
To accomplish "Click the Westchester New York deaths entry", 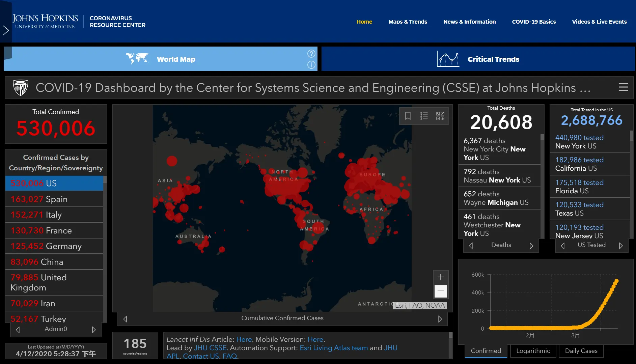I will [x=499, y=224].
